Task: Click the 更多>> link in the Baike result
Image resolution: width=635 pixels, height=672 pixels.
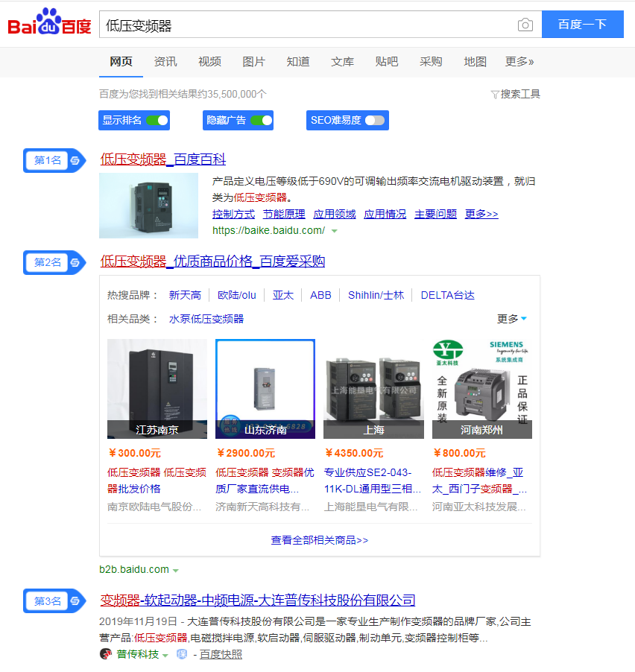Action: pyautogui.click(x=481, y=214)
